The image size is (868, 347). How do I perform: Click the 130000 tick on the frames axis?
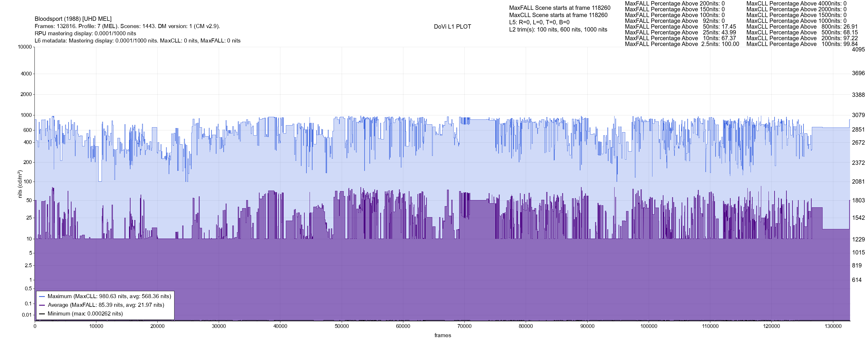[x=833, y=326]
